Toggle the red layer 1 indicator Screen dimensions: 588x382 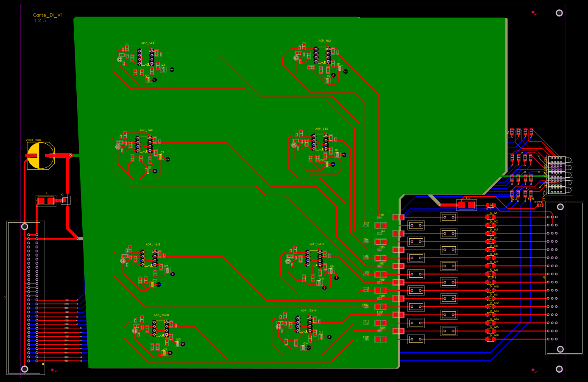(x=34, y=20)
